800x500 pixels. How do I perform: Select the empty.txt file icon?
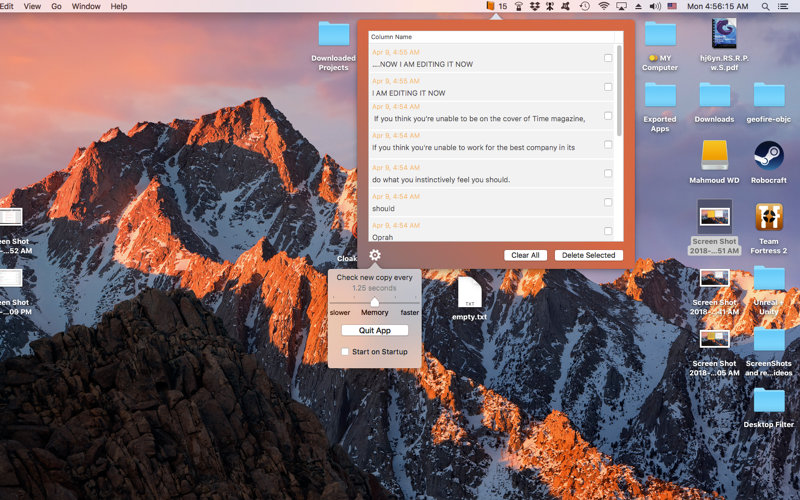(x=469, y=292)
